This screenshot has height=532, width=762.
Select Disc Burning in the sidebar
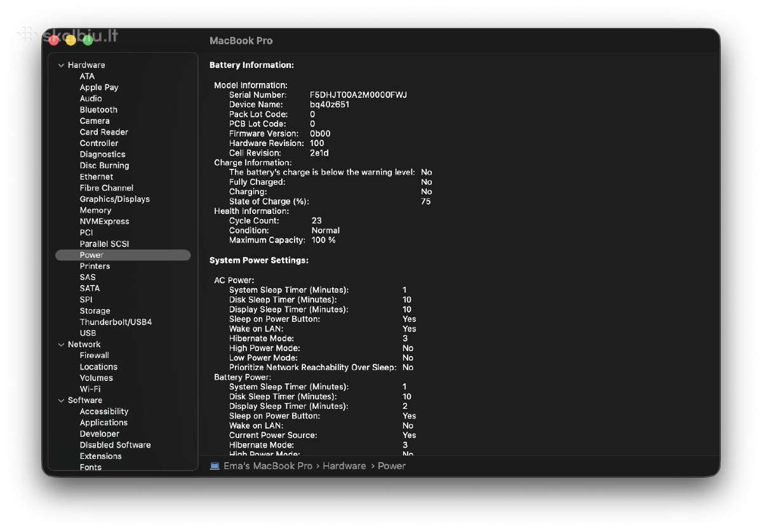coord(104,166)
